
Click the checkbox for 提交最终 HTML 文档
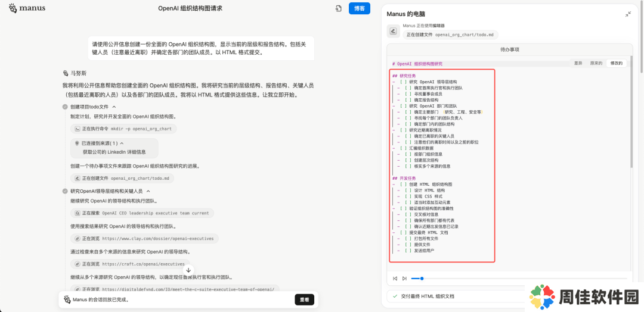[x=403, y=232]
